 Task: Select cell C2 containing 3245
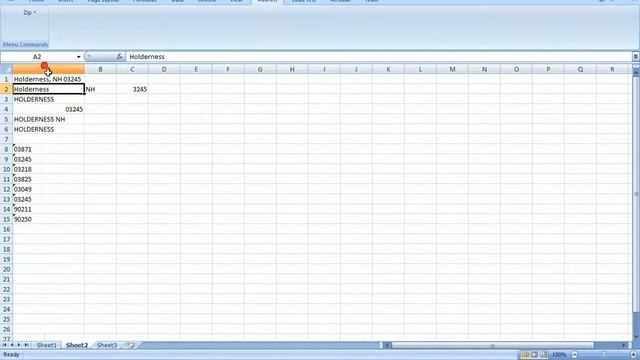132,89
